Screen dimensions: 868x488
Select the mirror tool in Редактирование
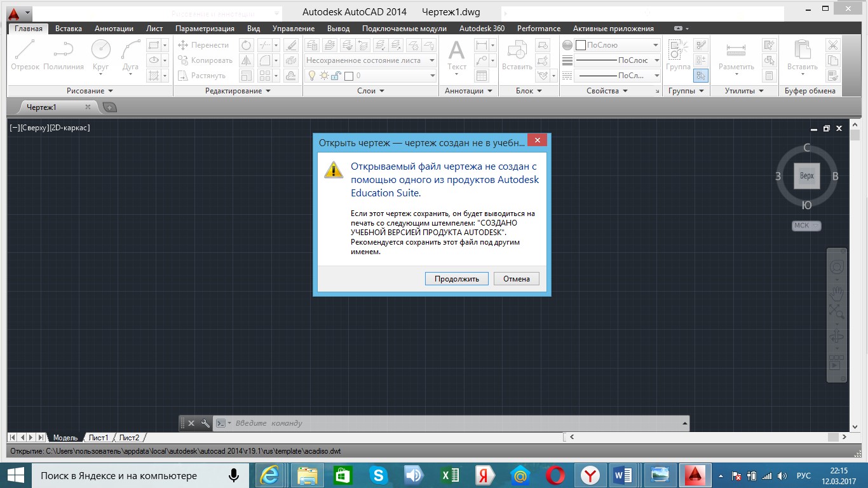[x=247, y=60]
